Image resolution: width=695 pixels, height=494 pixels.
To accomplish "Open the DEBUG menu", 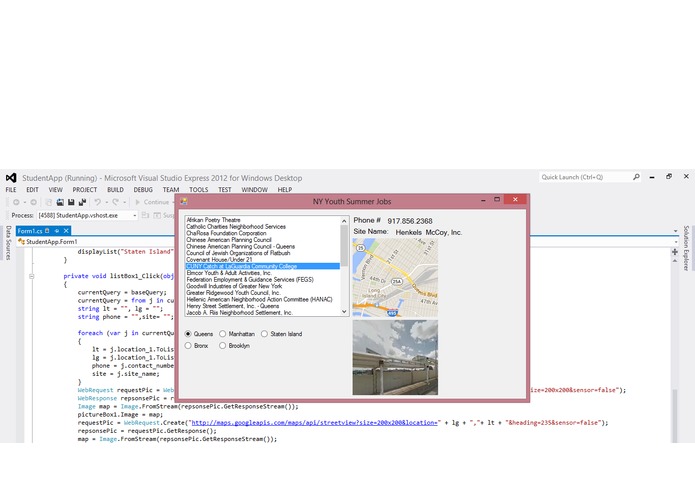I will point(143,190).
